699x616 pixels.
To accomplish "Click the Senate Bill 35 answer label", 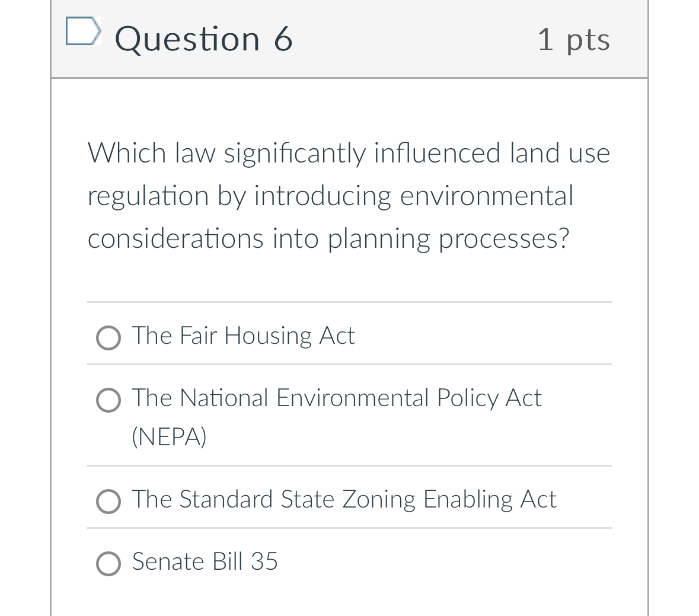I will click(205, 561).
